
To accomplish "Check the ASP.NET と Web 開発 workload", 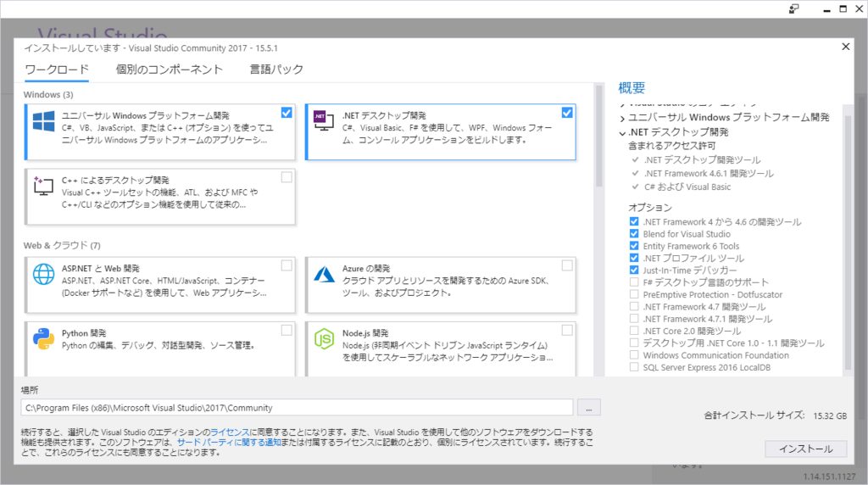I will click(287, 265).
